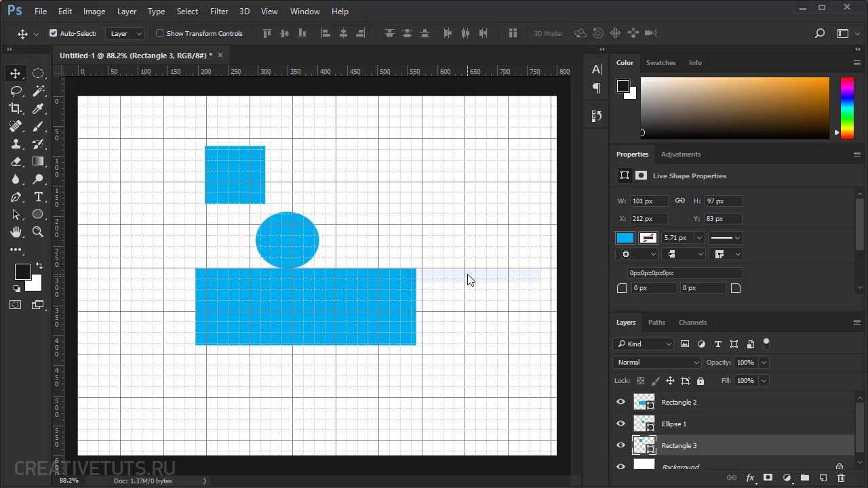
Task: Activate the Zoom tool
Action: click(38, 232)
